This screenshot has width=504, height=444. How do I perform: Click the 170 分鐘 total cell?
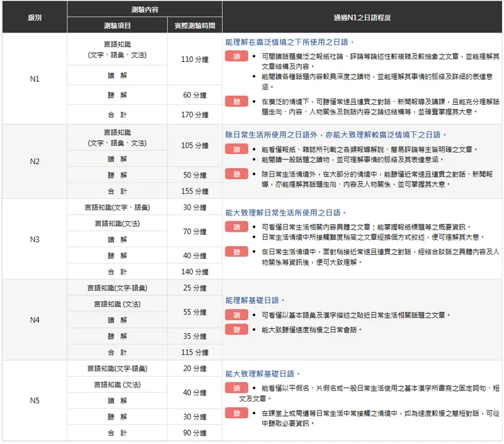[x=195, y=114]
